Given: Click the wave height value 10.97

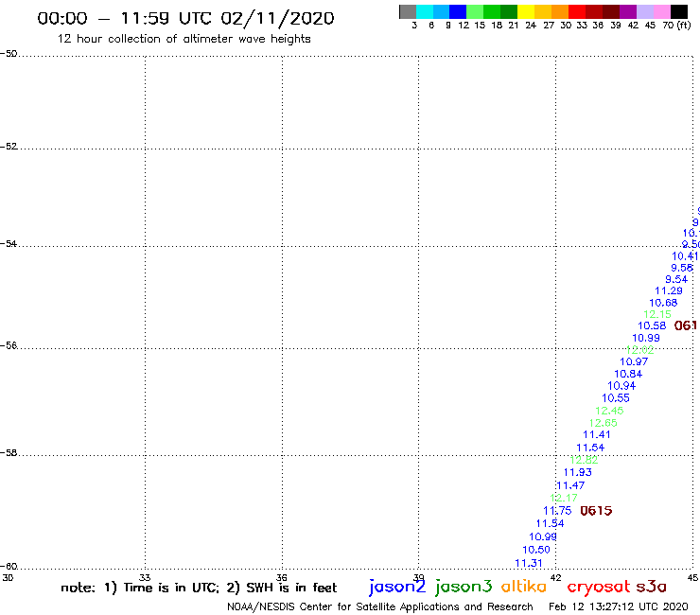Looking at the screenshot, I should tap(634, 361).
